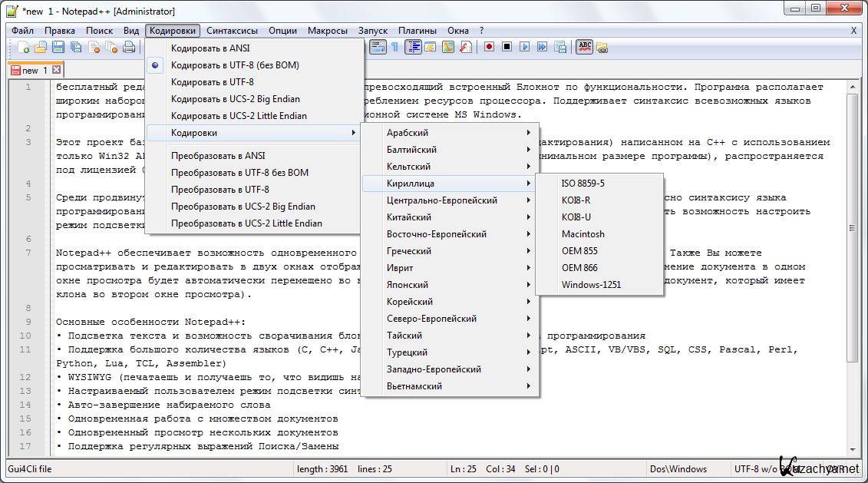This screenshot has height=483, width=868.
Task: Expand the Кириллица submenu
Action: [449, 184]
